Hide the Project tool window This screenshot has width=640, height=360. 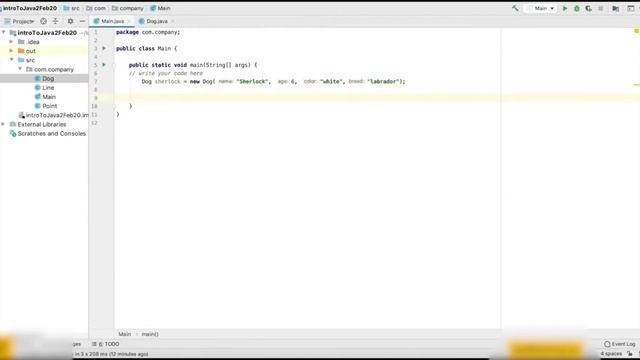[82, 21]
